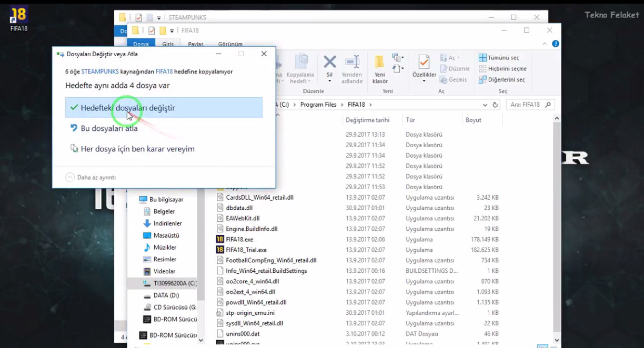Click the stp-origin_emu.ini file icon
The image size is (644, 348).
pyautogui.click(x=220, y=313)
